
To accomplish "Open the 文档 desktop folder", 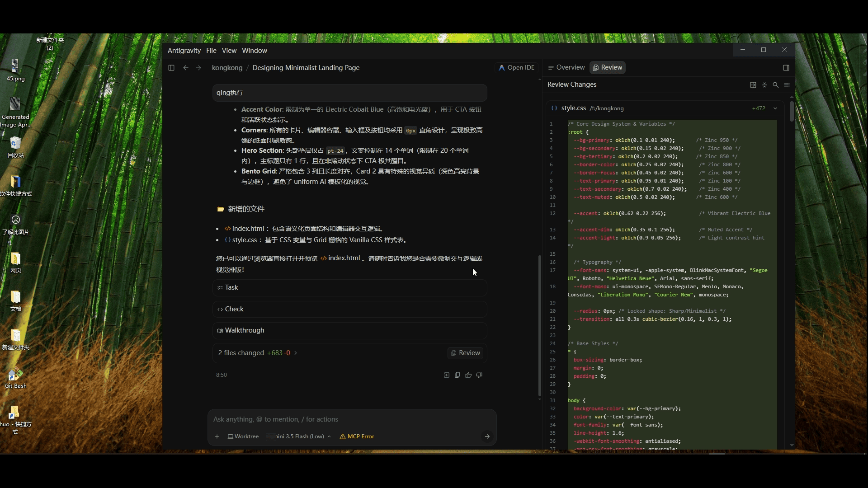I will click(15, 301).
